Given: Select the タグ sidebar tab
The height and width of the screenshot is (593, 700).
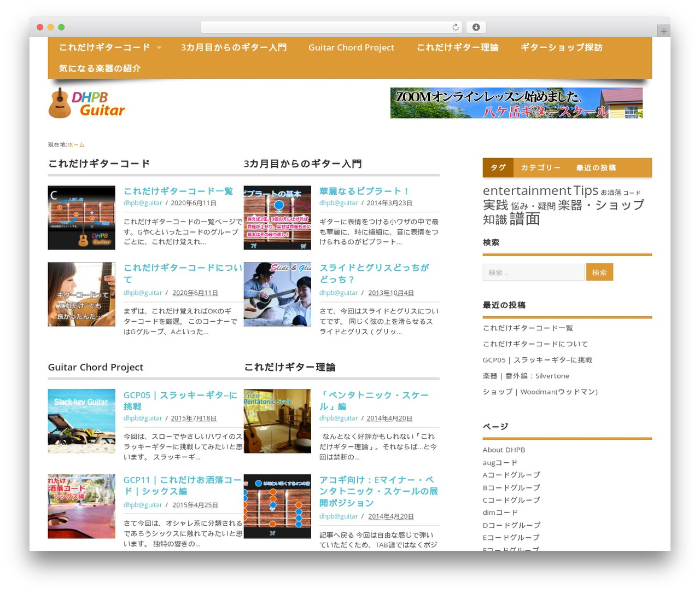Looking at the screenshot, I should [x=498, y=167].
